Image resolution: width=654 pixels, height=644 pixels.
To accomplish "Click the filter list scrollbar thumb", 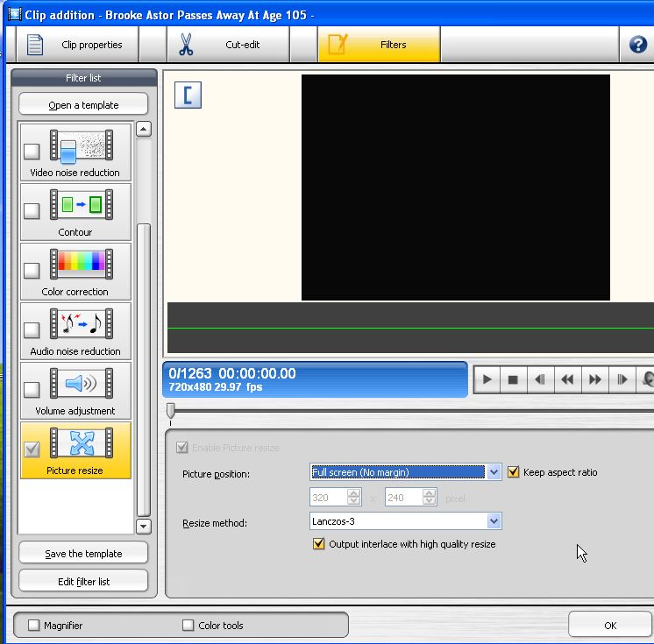I will tap(144, 370).
